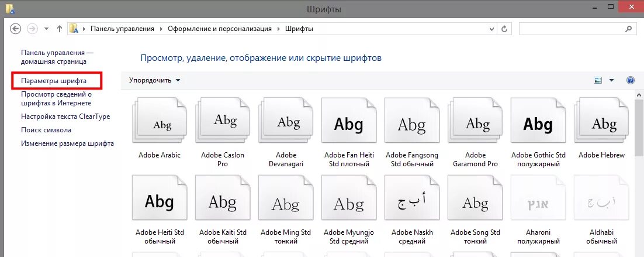Open Поиск символа link

46,130
